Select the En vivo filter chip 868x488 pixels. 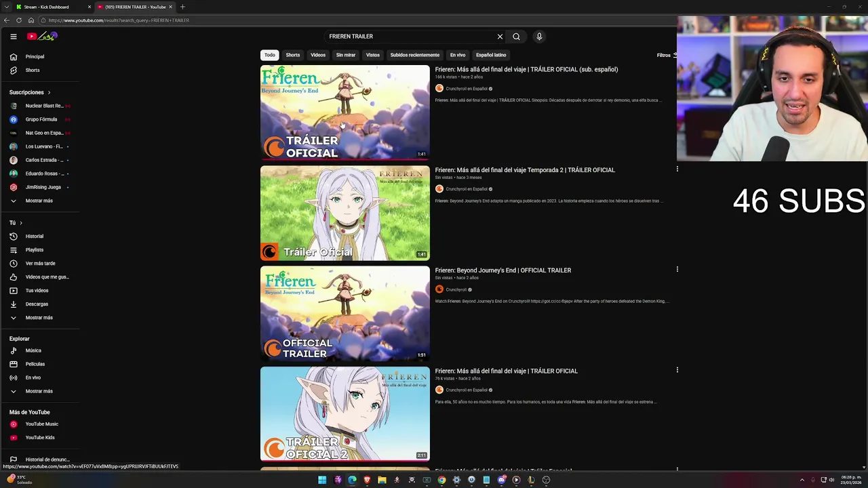[458, 55]
